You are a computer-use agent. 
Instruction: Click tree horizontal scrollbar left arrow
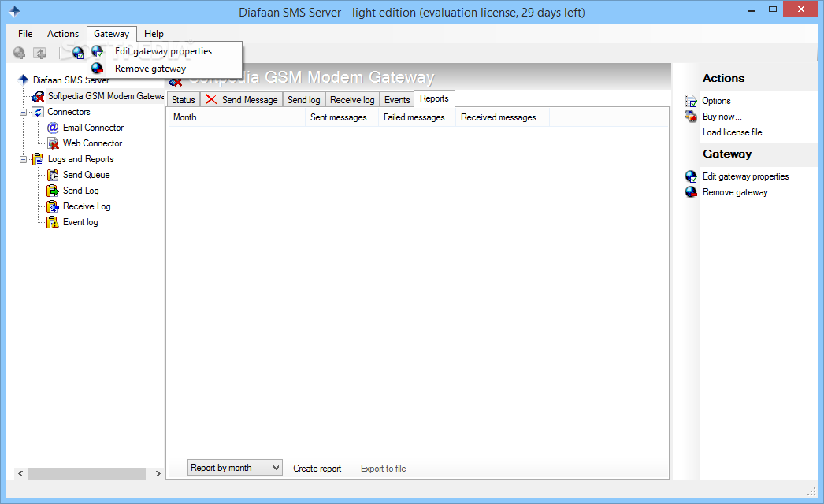point(20,473)
